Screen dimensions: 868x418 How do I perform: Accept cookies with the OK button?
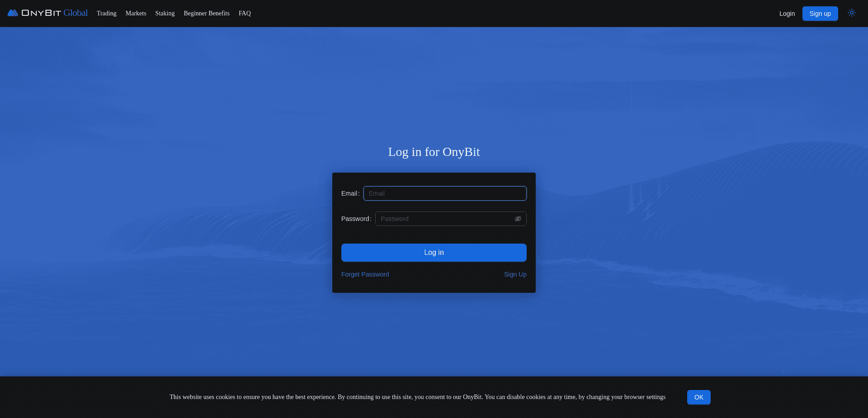[x=698, y=397]
